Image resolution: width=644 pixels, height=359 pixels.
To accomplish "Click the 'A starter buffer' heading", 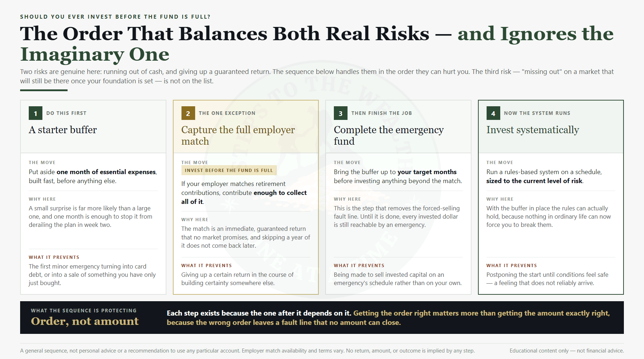I will click(63, 130).
